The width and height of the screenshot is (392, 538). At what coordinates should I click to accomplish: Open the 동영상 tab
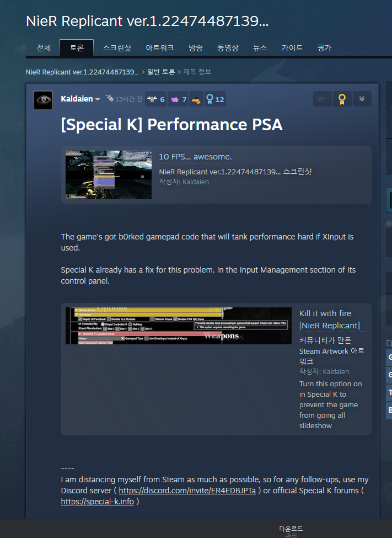pyautogui.click(x=228, y=47)
